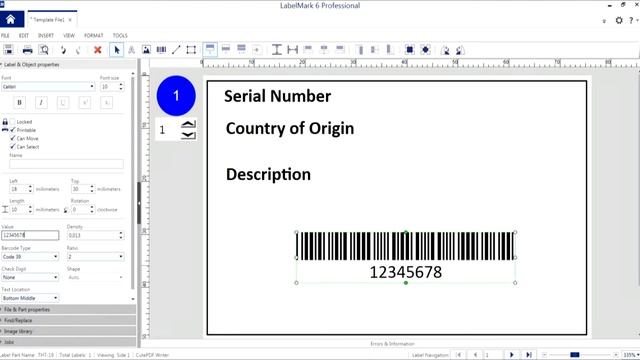Screen dimensions: 640x360
Task: Redo the last action
Action: pyautogui.click(x=78, y=50)
